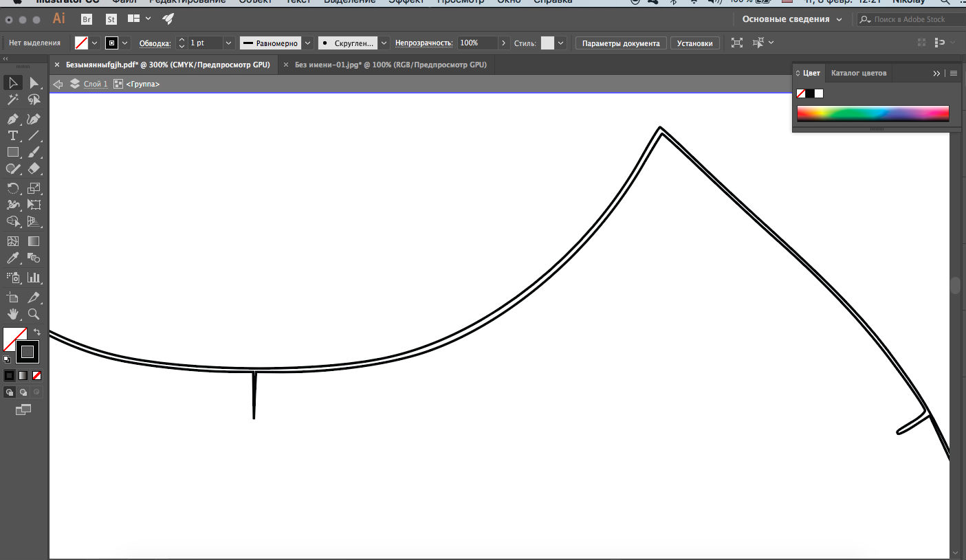Screen dimensions: 966x560
Task: Set color mode to None in toolbox
Action: tap(37, 375)
